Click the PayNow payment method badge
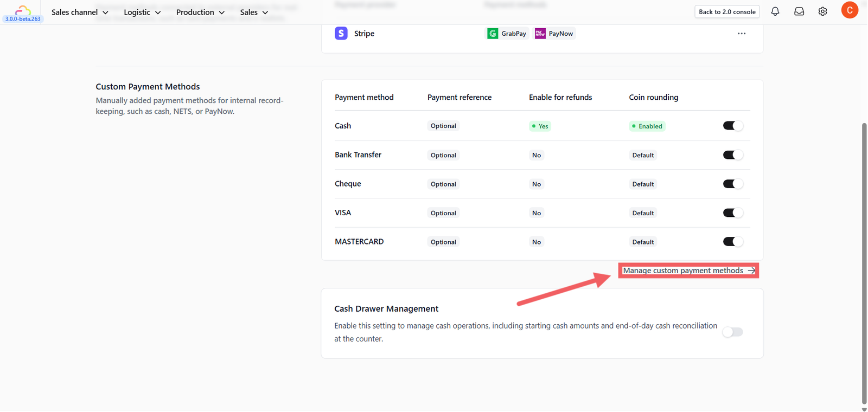868x412 pixels. [x=554, y=34]
